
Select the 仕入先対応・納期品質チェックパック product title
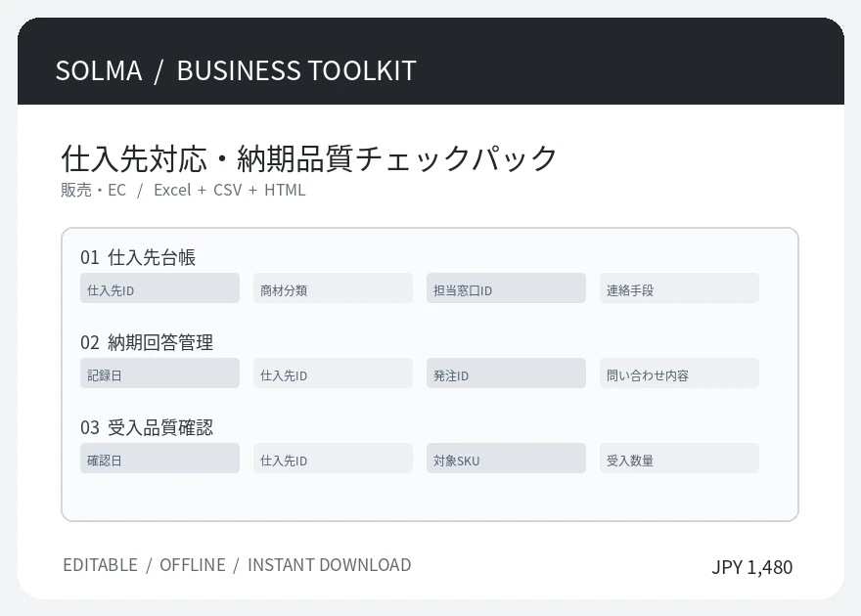[x=309, y=158]
